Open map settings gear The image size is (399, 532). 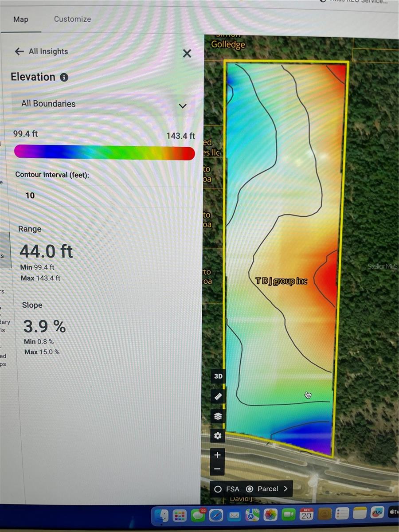(218, 436)
